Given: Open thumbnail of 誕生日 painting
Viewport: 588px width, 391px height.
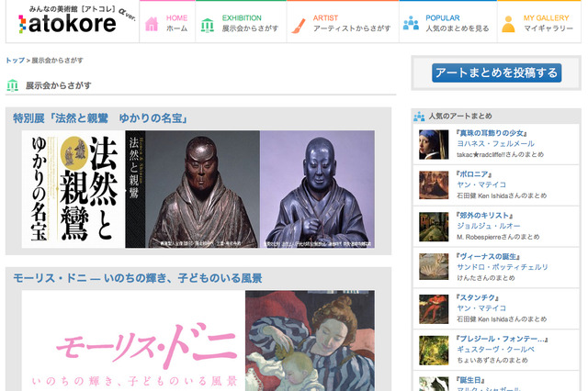Looking at the screenshot, I should (x=434, y=384).
